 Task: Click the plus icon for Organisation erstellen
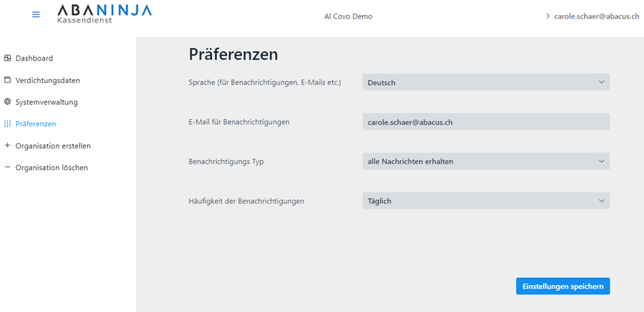click(x=7, y=146)
